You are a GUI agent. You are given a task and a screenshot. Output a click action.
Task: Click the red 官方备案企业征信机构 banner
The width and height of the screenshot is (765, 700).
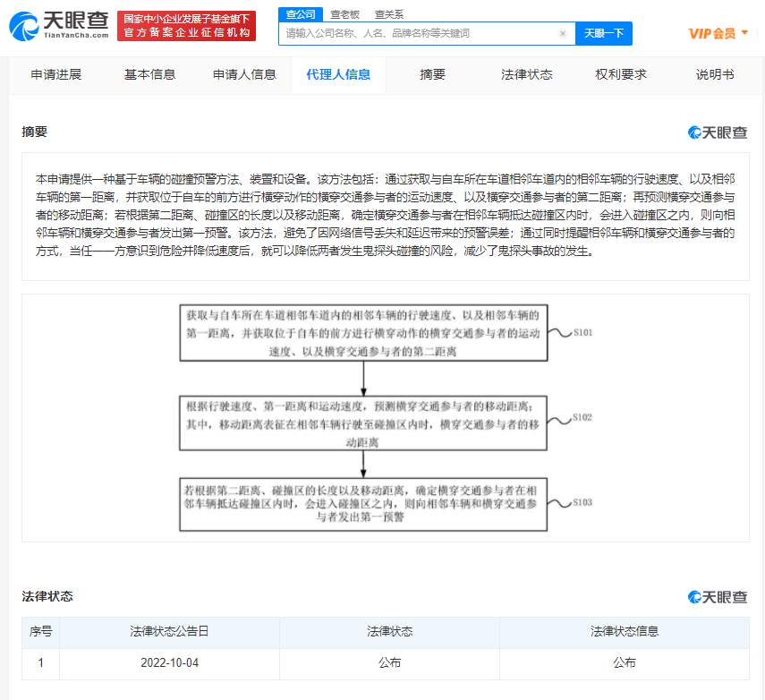point(186,26)
